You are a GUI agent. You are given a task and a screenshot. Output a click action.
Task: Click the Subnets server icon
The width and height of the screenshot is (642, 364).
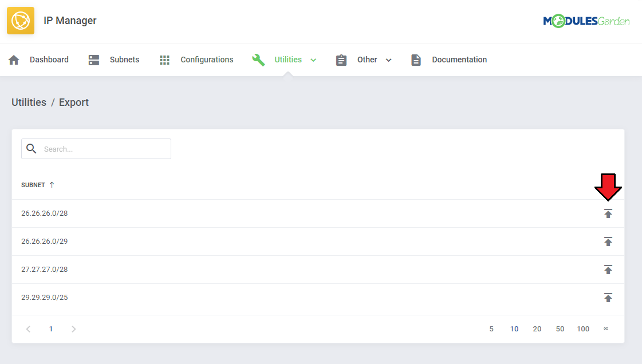[94, 60]
